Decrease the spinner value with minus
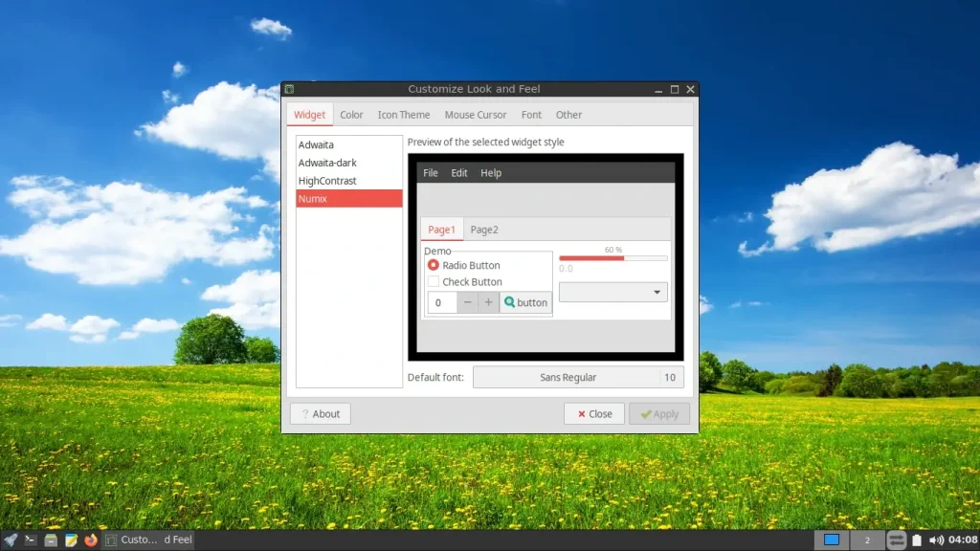Viewport: 980px width, 551px height. 467,303
